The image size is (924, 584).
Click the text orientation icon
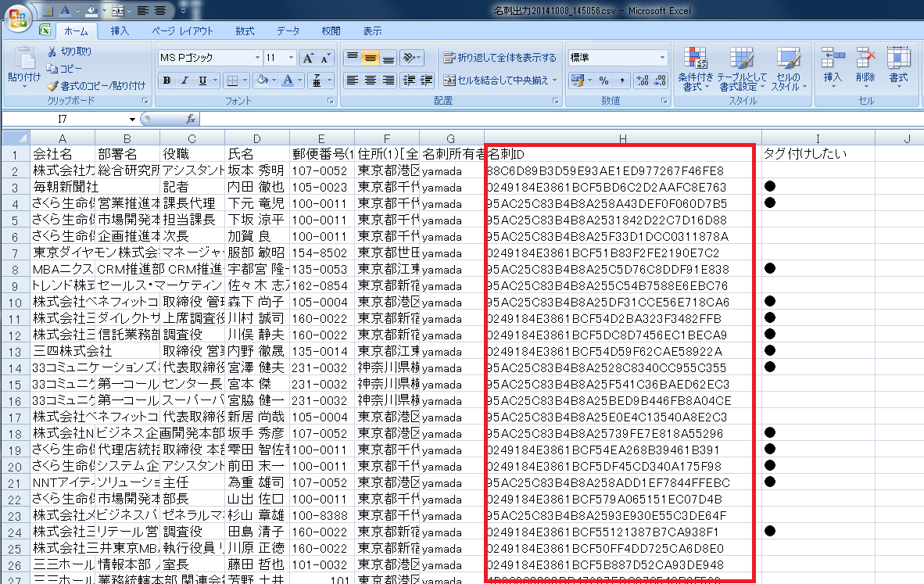[x=408, y=58]
